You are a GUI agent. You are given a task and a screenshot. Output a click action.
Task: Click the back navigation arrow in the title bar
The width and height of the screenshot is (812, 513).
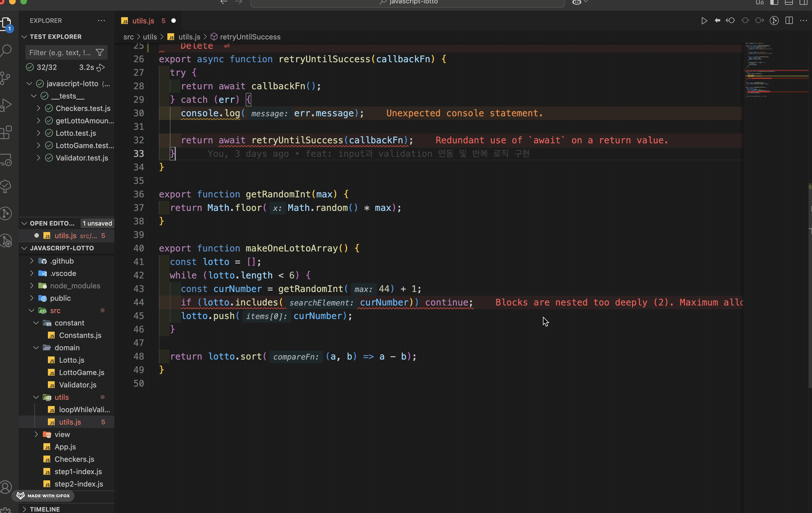(224, 2)
